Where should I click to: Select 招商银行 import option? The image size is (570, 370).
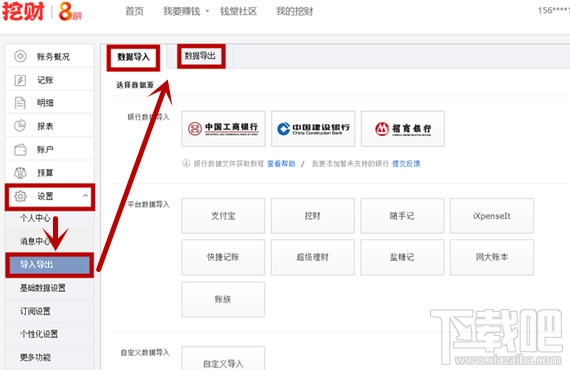pos(403,129)
